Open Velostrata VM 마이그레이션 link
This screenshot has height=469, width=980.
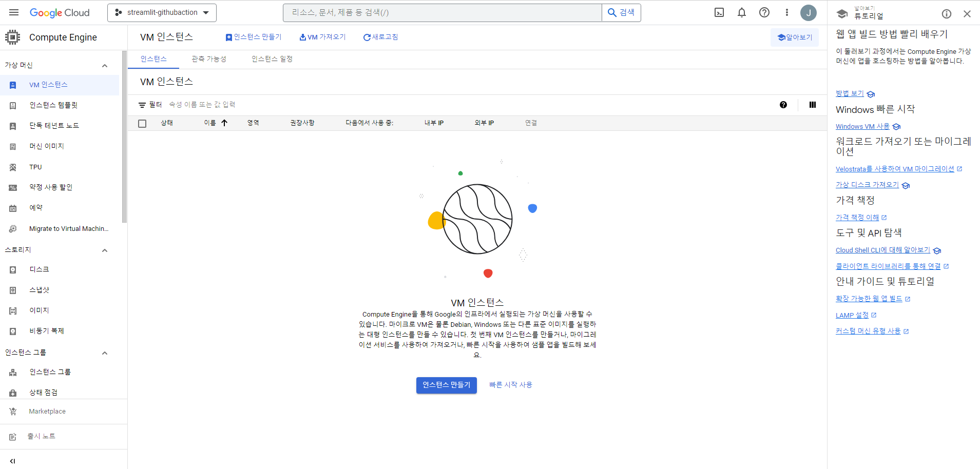895,169
